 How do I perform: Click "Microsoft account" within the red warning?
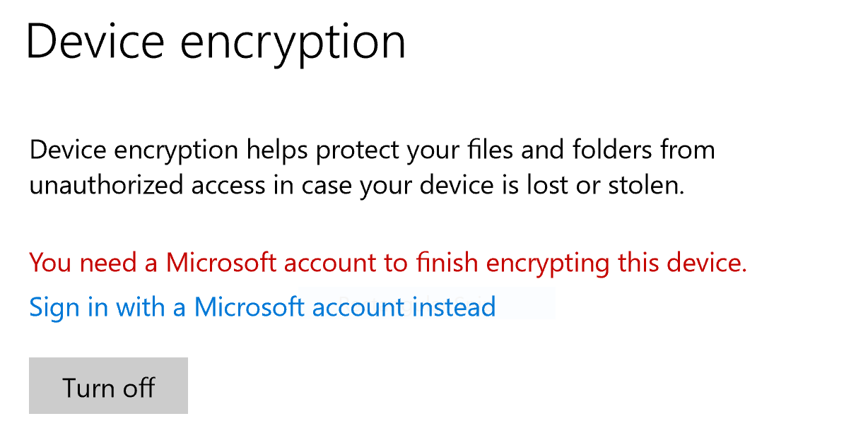tap(270, 263)
